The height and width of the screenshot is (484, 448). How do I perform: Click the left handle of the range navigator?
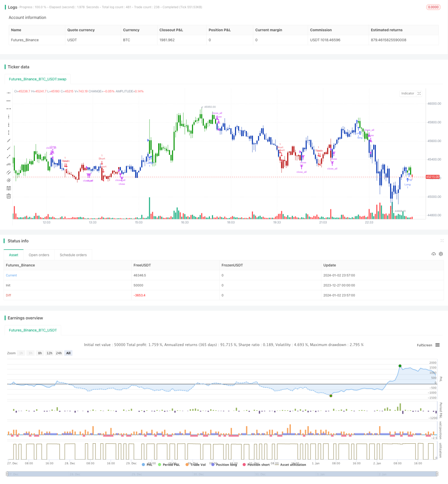pos(7,474)
